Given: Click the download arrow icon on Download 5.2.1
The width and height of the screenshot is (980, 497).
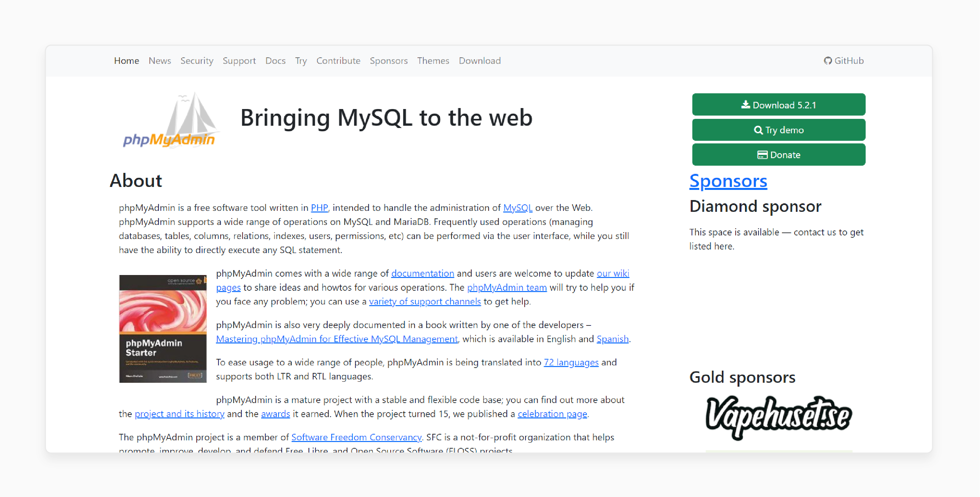Looking at the screenshot, I should 746,104.
